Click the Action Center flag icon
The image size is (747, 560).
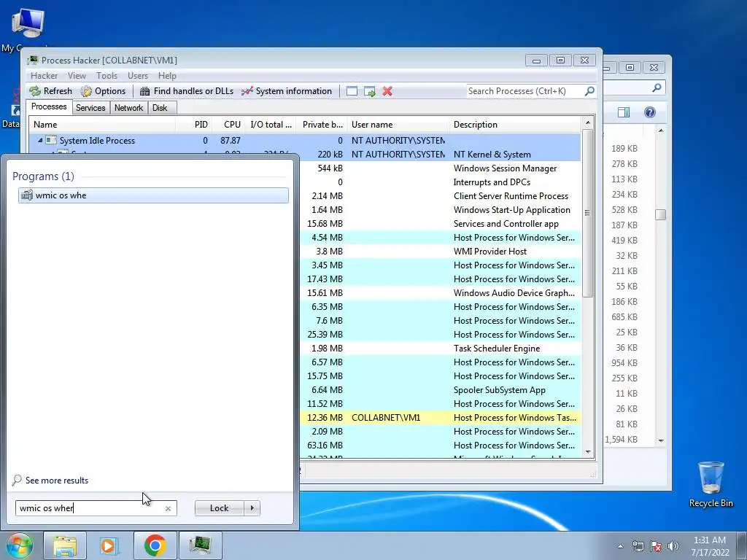pyautogui.click(x=656, y=546)
